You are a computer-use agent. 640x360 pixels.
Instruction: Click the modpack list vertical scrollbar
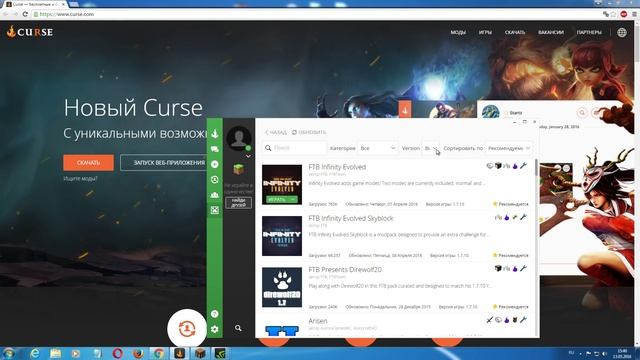pyautogui.click(x=536, y=167)
